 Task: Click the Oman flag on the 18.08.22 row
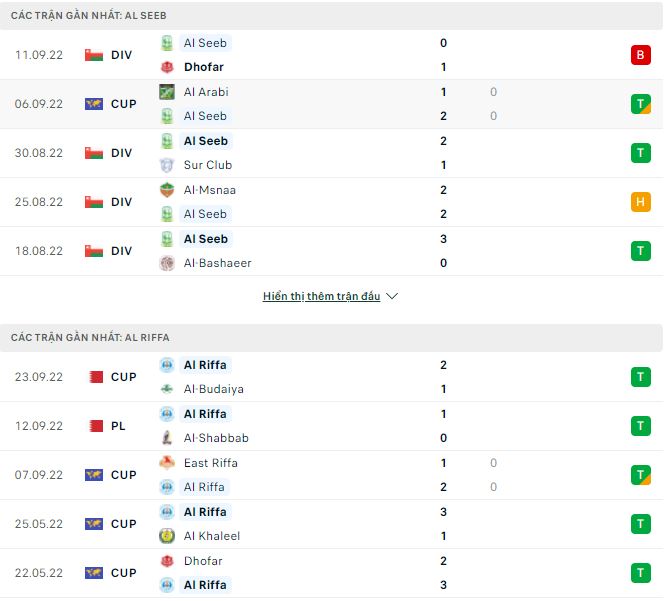pyautogui.click(x=94, y=251)
